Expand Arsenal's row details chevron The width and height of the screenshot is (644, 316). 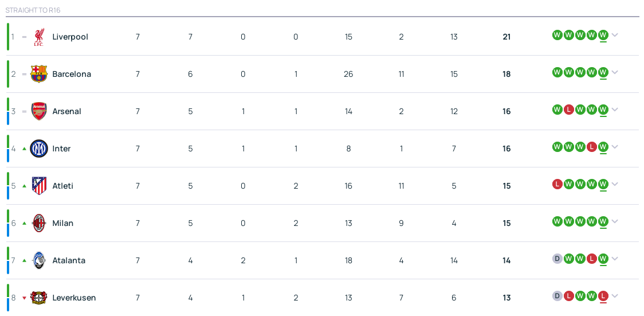click(615, 110)
